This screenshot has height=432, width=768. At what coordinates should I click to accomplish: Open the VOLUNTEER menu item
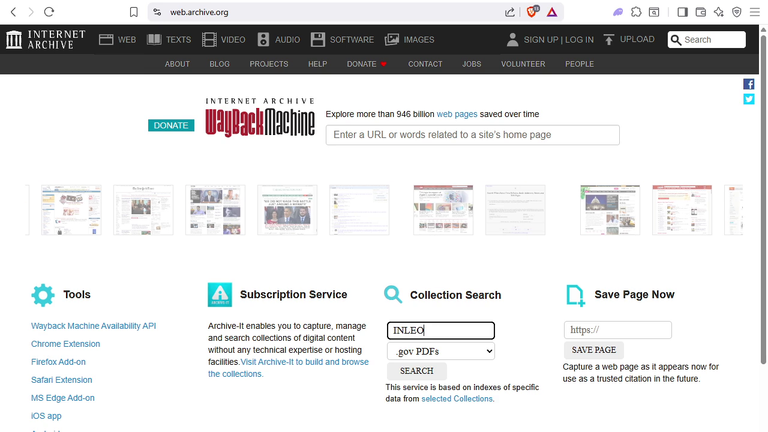coord(523,64)
